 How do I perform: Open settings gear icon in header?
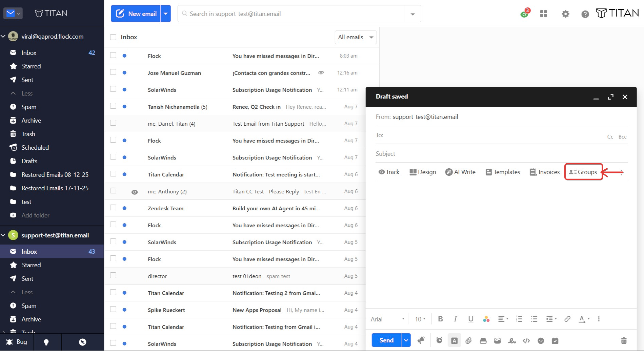point(565,14)
